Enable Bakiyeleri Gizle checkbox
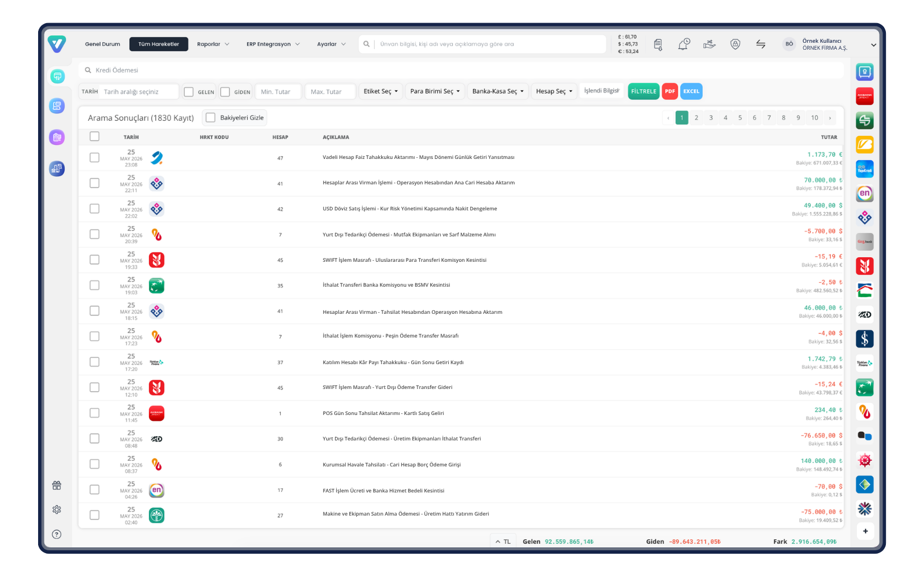This screenshot has height=578, width=924. [x=211, y=117]
